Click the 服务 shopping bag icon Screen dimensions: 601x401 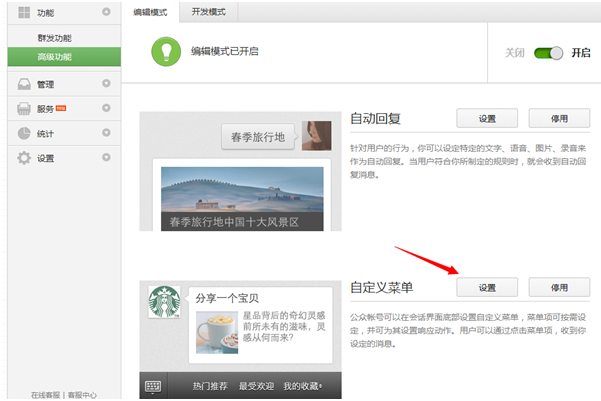[22, 108]
